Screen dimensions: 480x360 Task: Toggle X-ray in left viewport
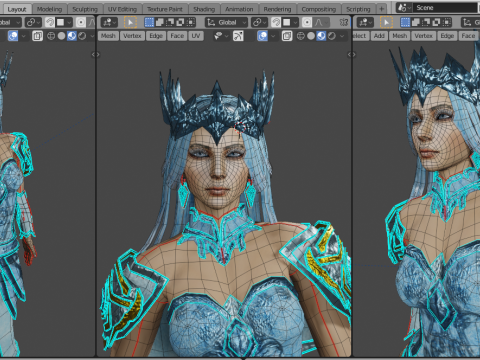[x=37, y=36]
